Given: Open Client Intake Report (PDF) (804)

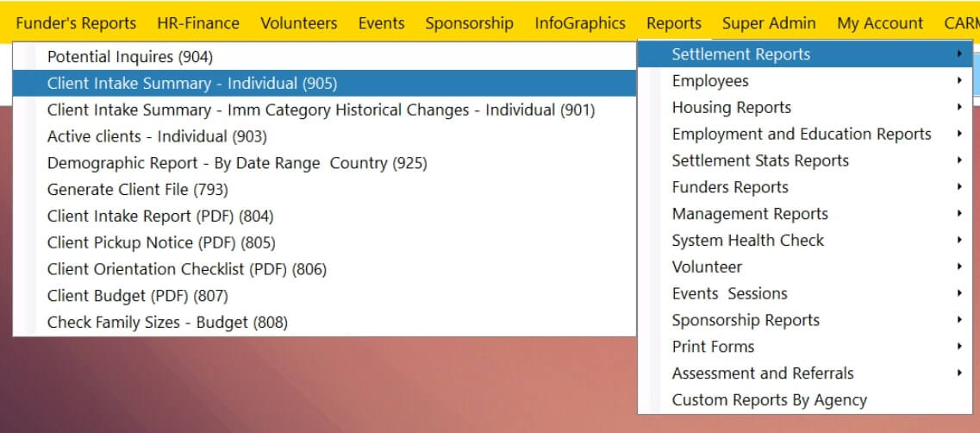Looking at the screenshot, I should pos(160,216).
